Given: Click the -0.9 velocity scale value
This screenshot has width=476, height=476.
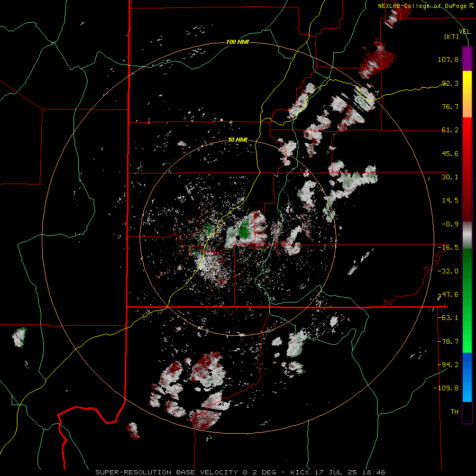Looking at the screenshot, I should point(450,224).
